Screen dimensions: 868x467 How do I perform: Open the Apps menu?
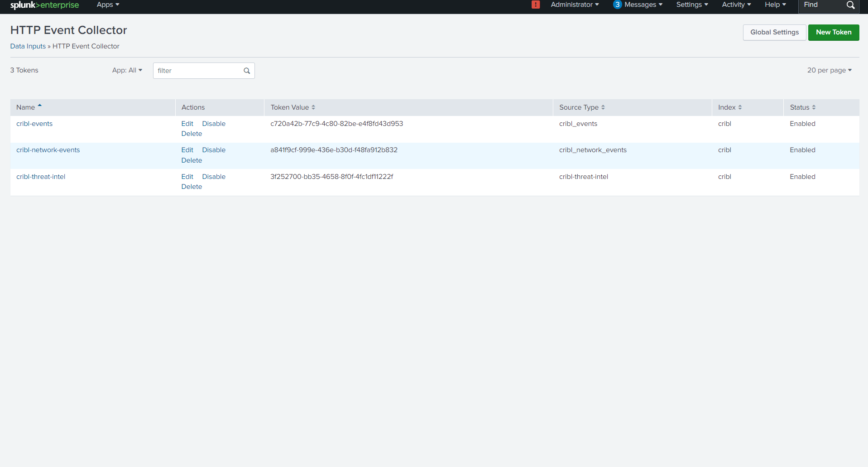coord(108,5)
